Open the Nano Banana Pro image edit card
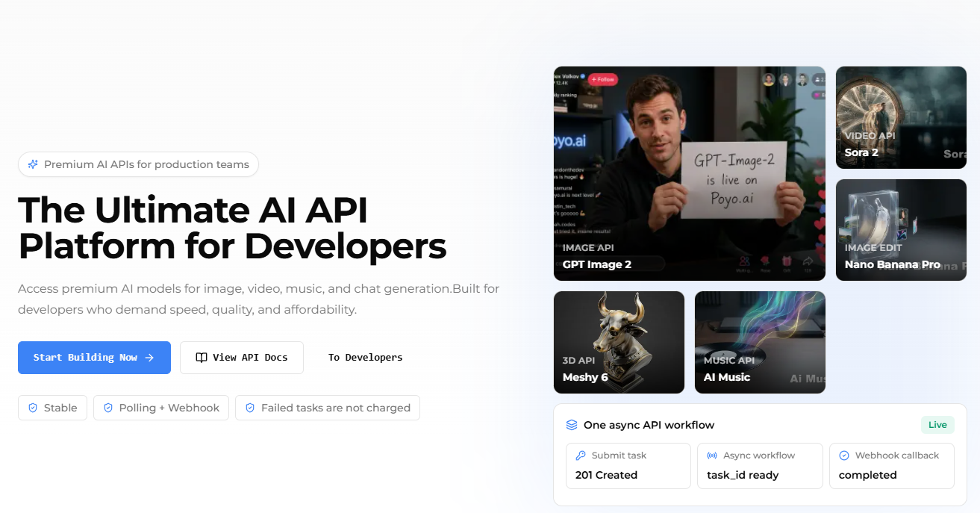980x513 pixels. [x=901, y=230]
